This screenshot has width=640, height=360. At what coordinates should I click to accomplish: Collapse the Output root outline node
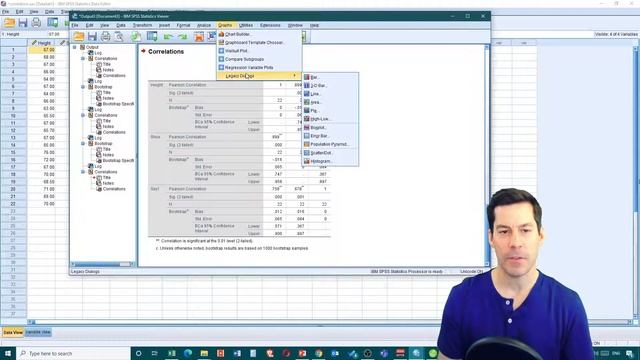tap(75, 47)
